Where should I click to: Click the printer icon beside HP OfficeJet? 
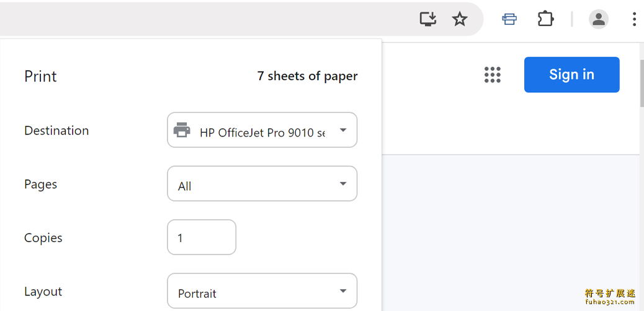[182, 130]
